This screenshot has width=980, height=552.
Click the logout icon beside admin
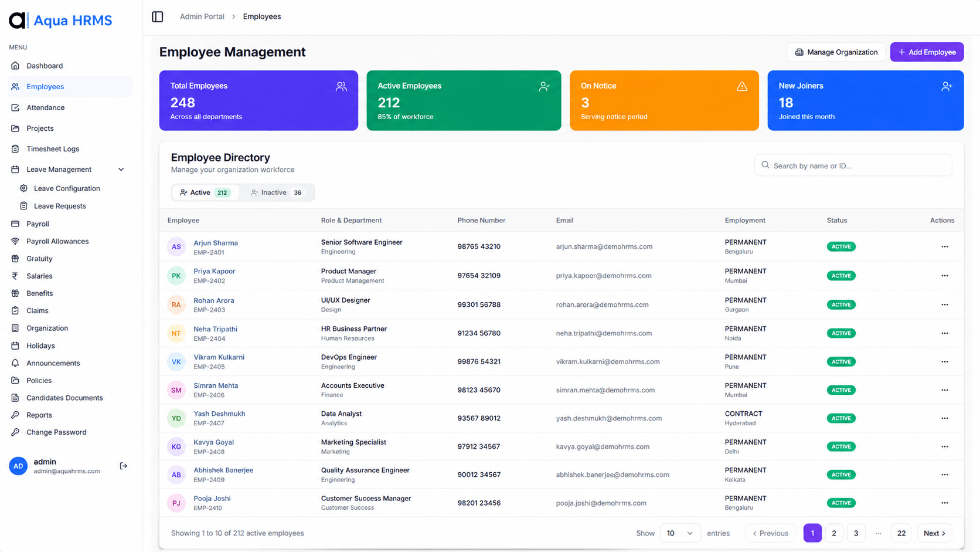pyautogui.click(x=124, y=466)
